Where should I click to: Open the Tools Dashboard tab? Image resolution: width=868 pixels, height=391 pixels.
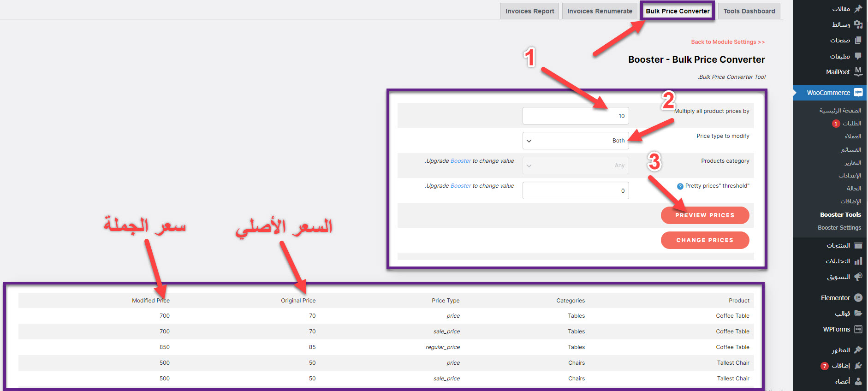(749, 11)
